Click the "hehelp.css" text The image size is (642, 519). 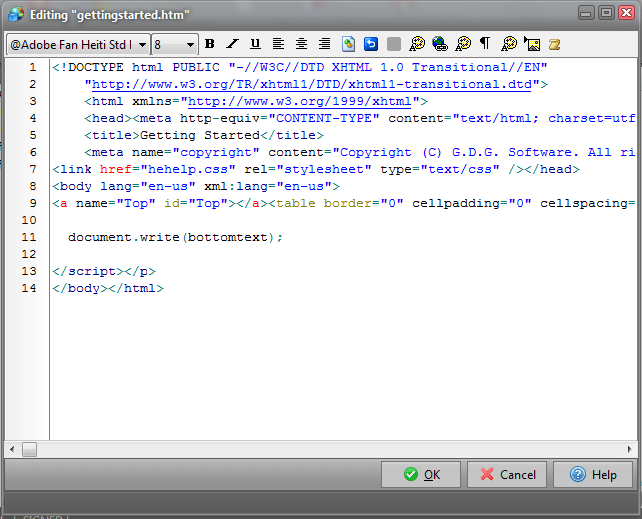[x=188, y=169]
